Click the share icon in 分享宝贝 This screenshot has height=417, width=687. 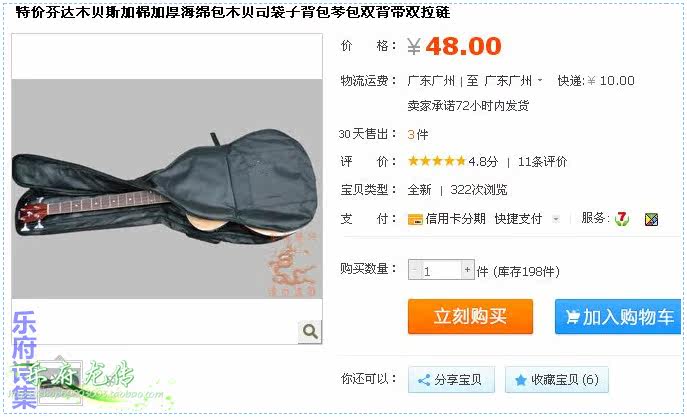pyautogui.click(x=424, y=380)
